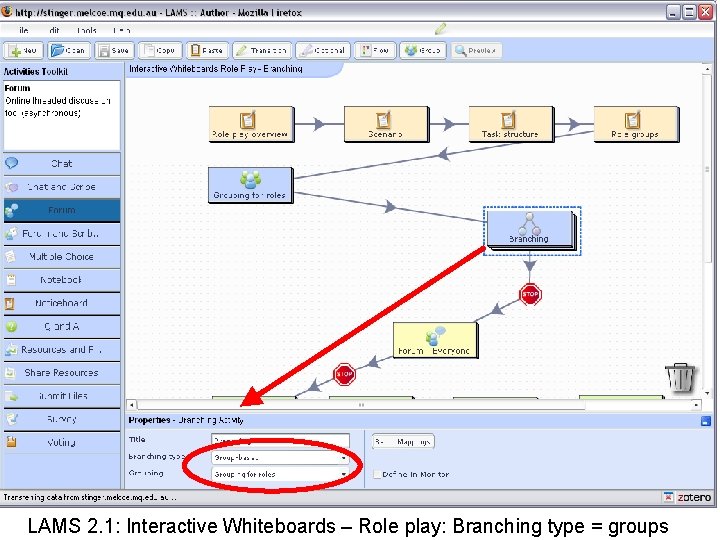Select the Transition tool

pyautogui.click(x=262, y=50)
